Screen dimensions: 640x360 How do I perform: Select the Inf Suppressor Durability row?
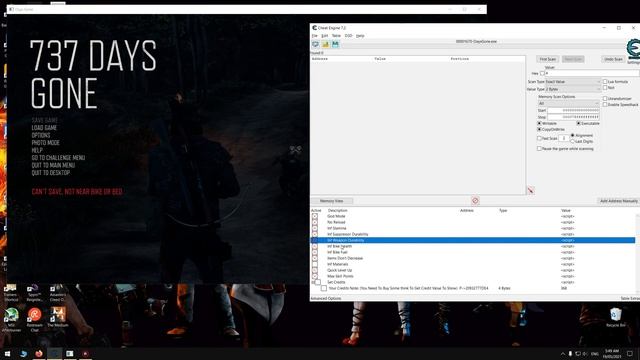pos(473,234)
